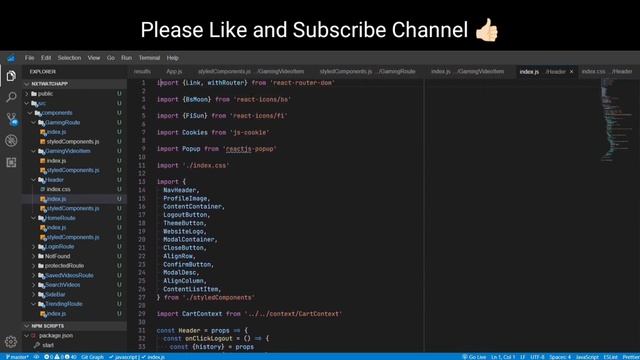
Task: Click Ln 1, Col 1 cursor position
Action: point(503,357)
